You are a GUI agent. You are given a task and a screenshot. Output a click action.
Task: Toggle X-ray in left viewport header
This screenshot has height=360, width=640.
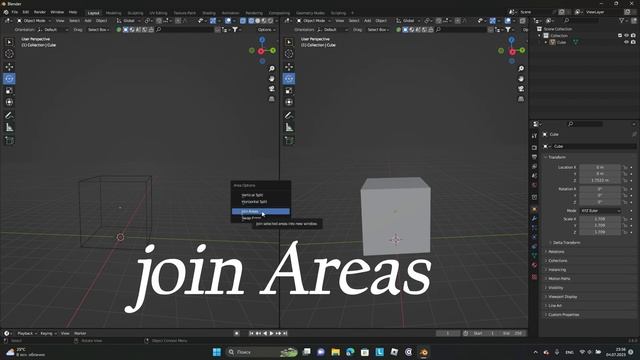242,20
